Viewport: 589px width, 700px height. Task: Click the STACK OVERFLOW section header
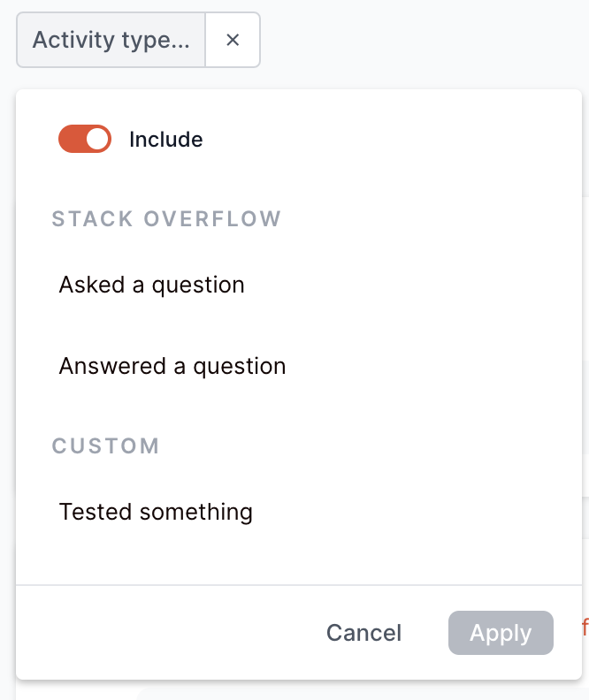click(x=166, y=218)
